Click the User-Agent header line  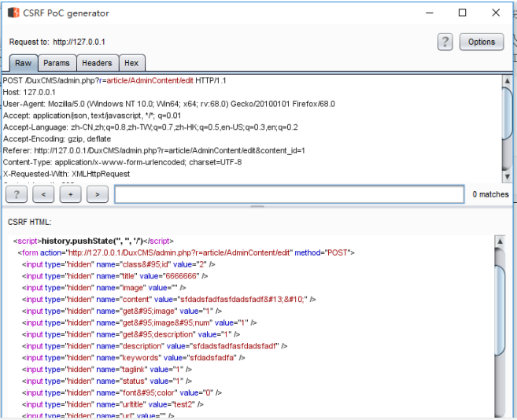169,104
